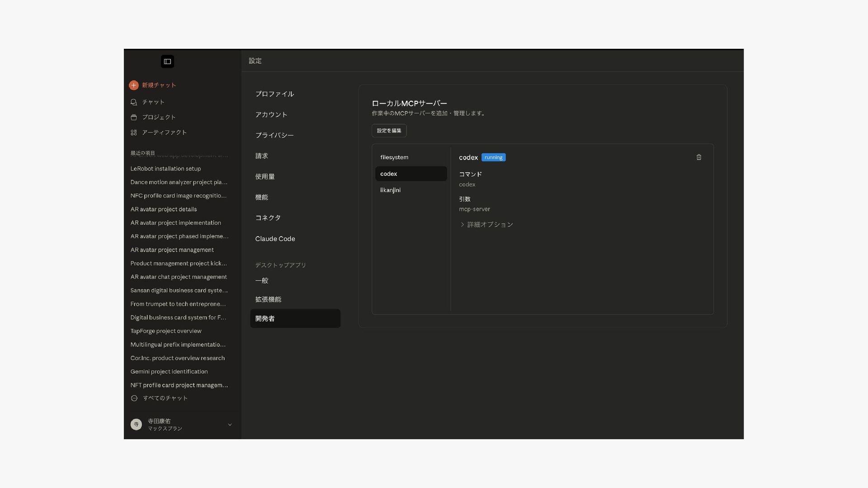The image size is (868, 488).
Task: Click the user avatar 寺 icon
Action: (136, 424)
